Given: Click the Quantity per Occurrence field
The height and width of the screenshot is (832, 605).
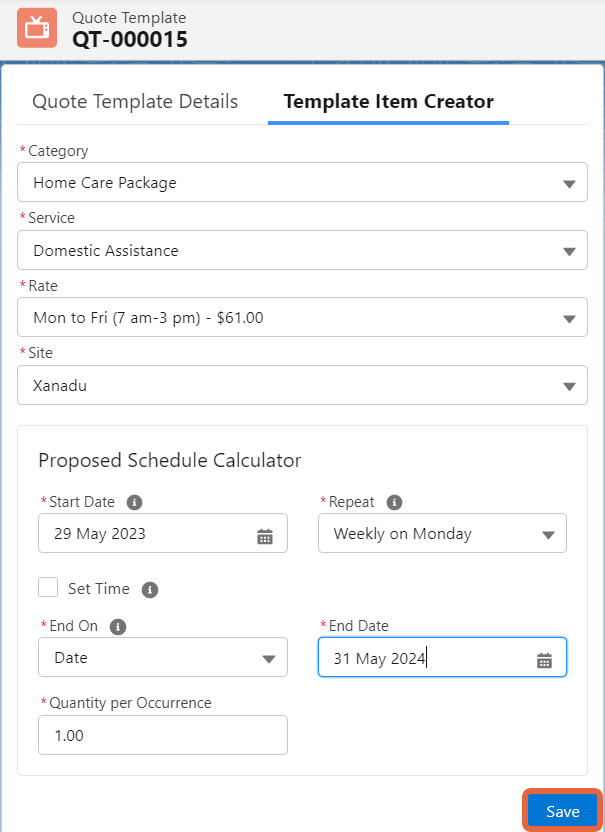Looking at the screenshot, I should click(x=163, y=735).
